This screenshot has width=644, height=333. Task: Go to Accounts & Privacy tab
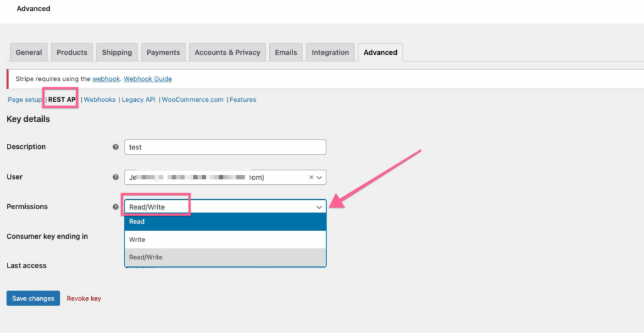click(x=227, y=53)
